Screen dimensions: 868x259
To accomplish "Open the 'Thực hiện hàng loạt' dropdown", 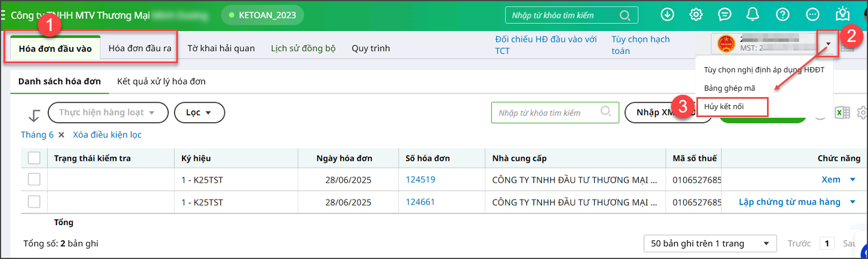I will point(108,113).
